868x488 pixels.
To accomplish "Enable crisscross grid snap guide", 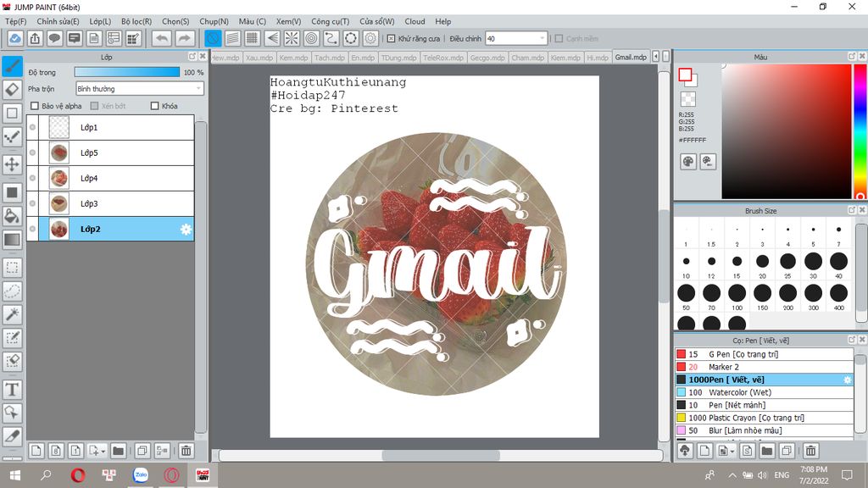I will pyautogui.click(x=253, y=39).
